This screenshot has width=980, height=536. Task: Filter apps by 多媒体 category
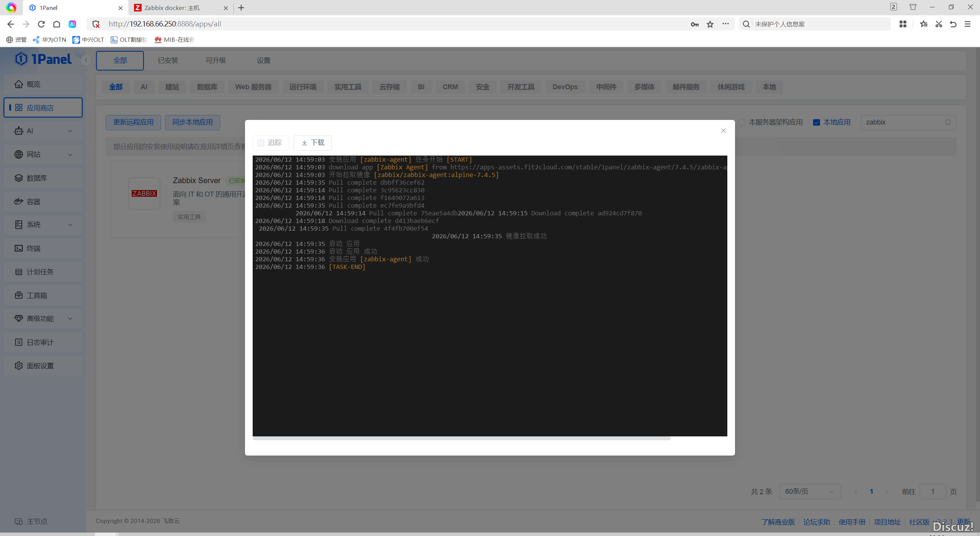644,87
